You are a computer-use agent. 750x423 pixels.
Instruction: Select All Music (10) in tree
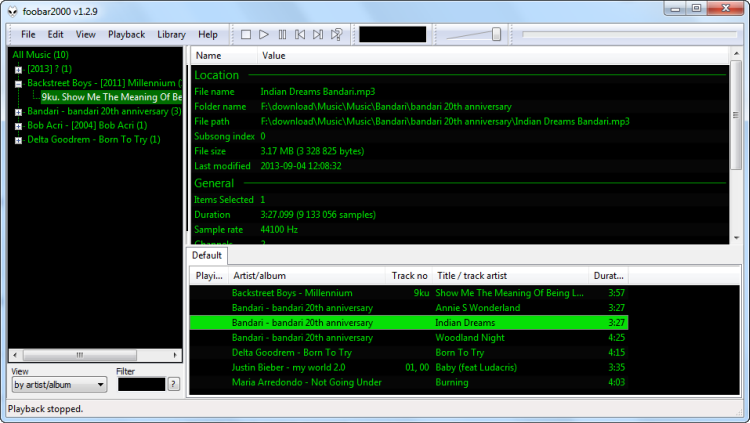pyautogui.click(x=41, y=55)
